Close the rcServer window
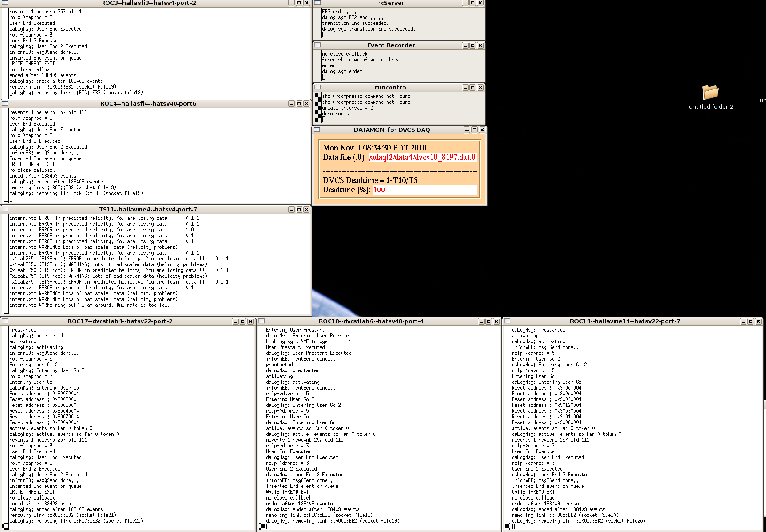The height and width of the screenshot is (532, 766). point(480,3)
